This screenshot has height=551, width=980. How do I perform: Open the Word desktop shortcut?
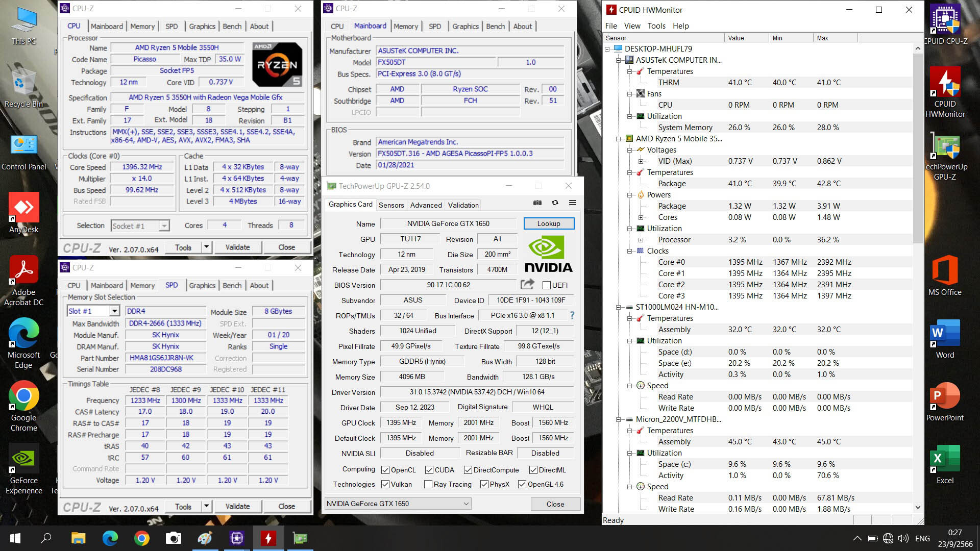[945, 339]
